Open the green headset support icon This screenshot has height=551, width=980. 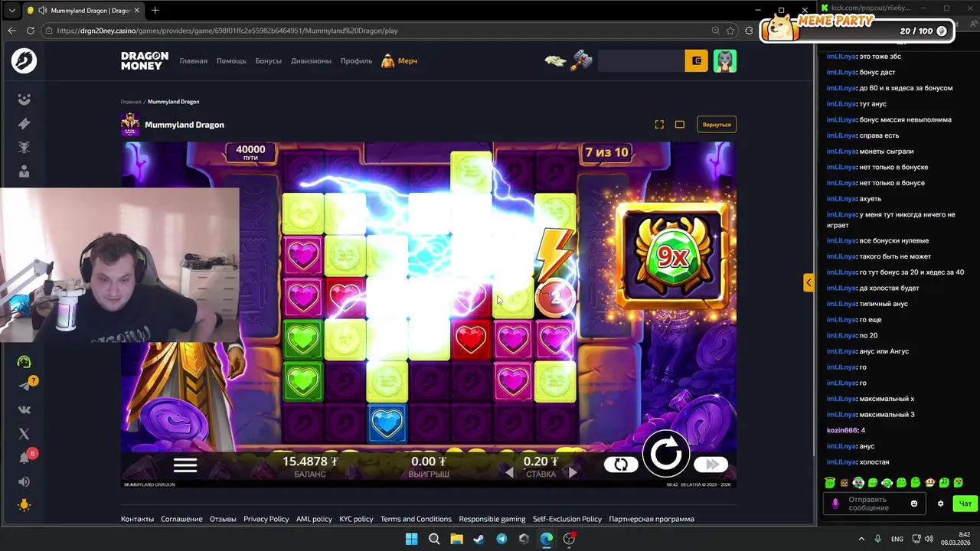pyautogui.click(x=24, y=361)
